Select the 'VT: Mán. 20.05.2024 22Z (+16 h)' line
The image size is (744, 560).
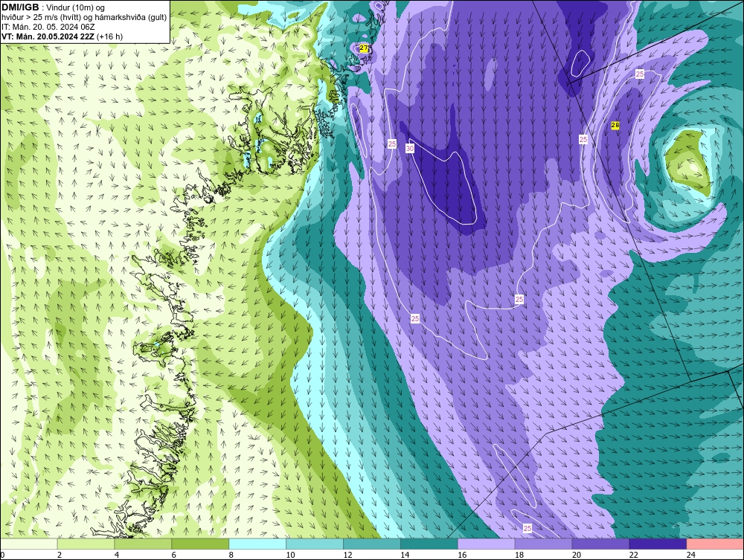click(62, 36)
